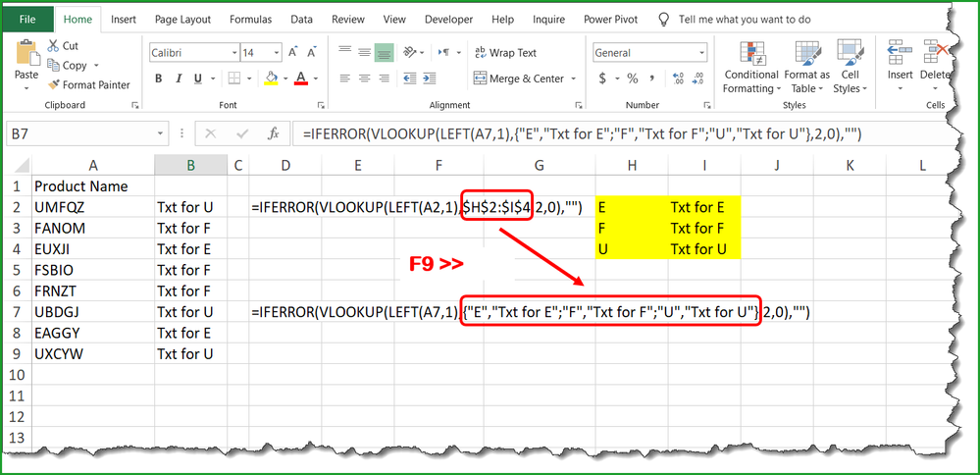Image resolution: width=980 pixels, height=475 pixels.
Task: Increase indent in Alignment group
Action: tap(430, 79)
